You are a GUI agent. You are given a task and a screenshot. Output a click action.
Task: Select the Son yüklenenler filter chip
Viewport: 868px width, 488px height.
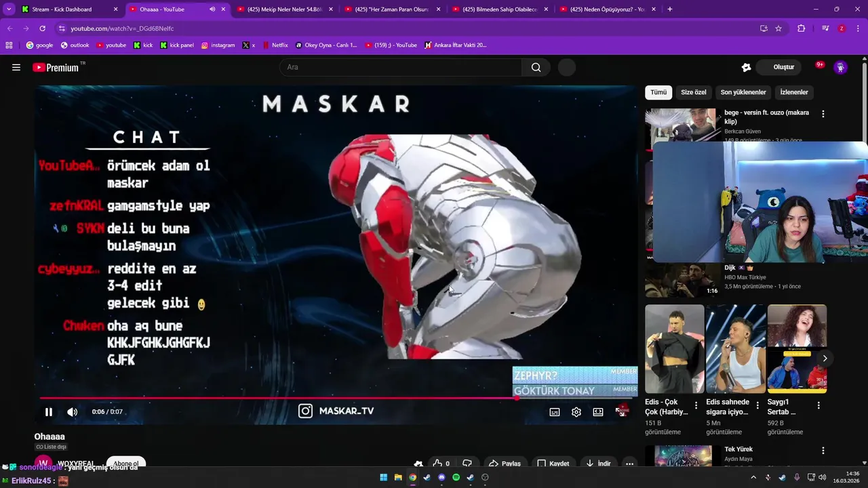[743, 92]
